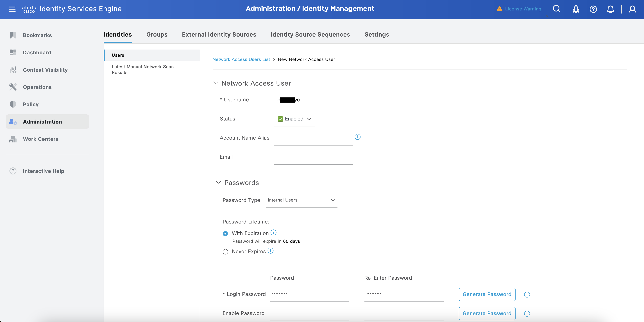Open the Status Enabled dropdown
This screenshot has height=322, width=644.
click(294, 119)
